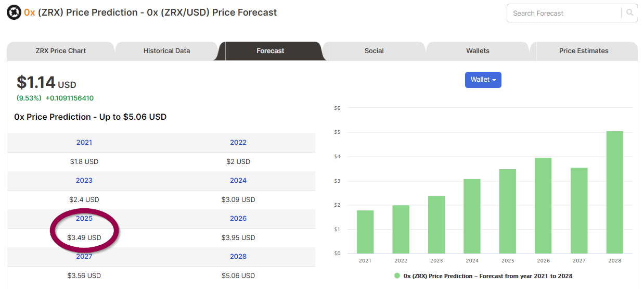
Task: Click the $2 USD prediction cell
Action: tap(238, 161)
